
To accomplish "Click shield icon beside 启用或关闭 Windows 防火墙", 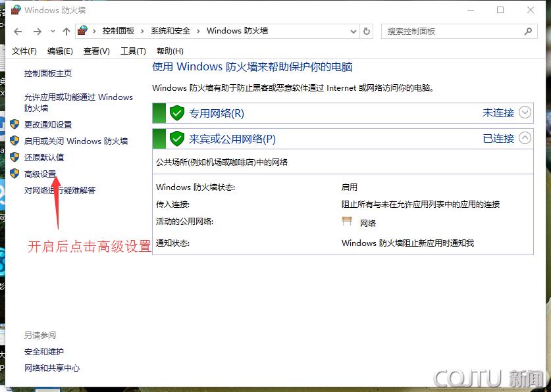I will pos(14,141).
